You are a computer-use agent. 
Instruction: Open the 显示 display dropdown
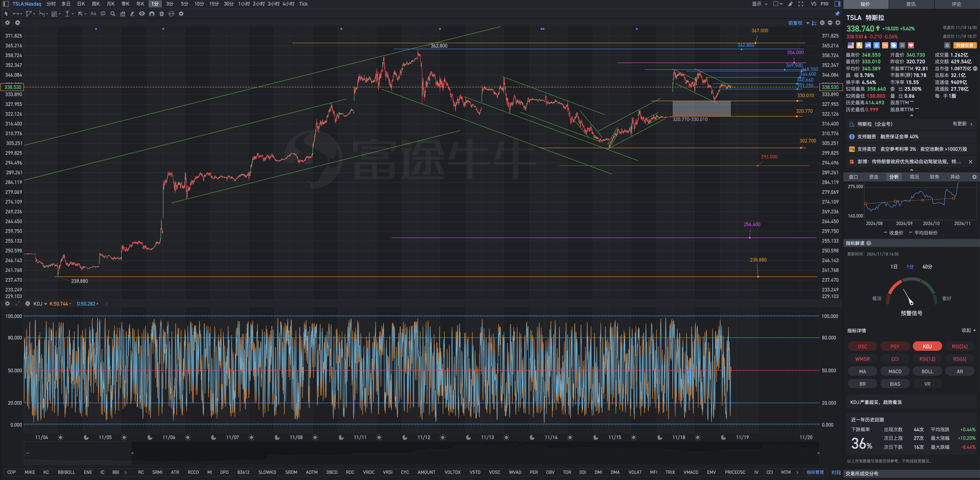(760, 4)
